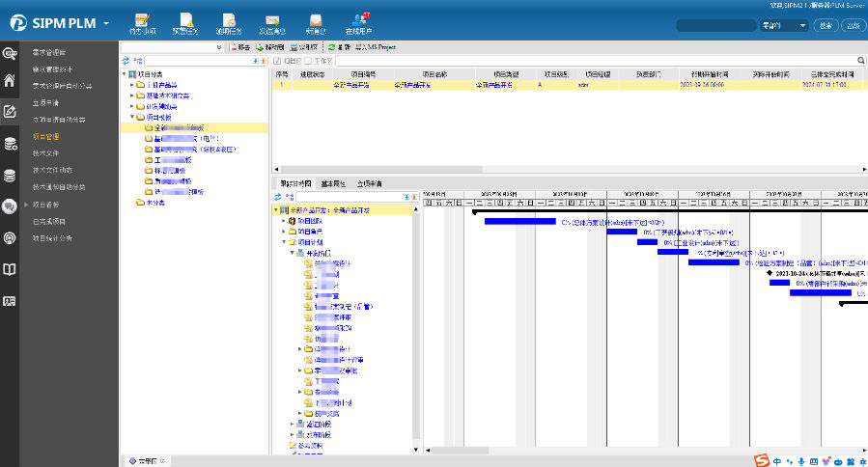The image size is (868, 467).
Task: Click the 导入MS Project button
Action: coord(376,46)
